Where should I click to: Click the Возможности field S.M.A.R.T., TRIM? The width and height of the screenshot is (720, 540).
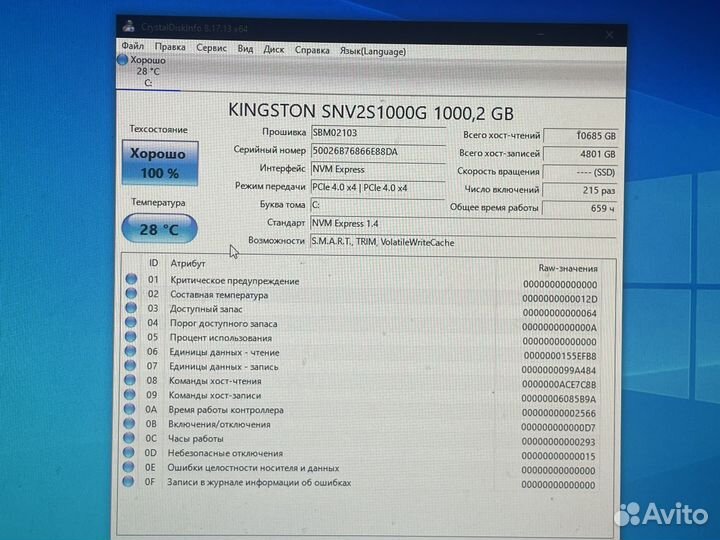(x=463, y=242)
